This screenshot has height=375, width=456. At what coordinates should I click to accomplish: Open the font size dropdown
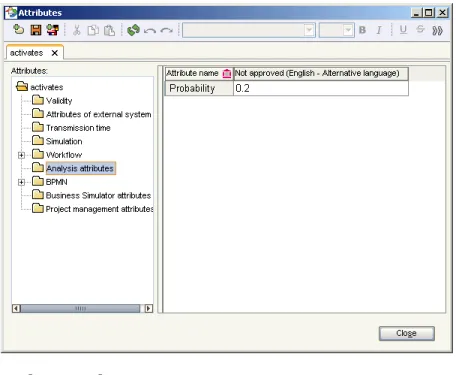click(348, 30)
